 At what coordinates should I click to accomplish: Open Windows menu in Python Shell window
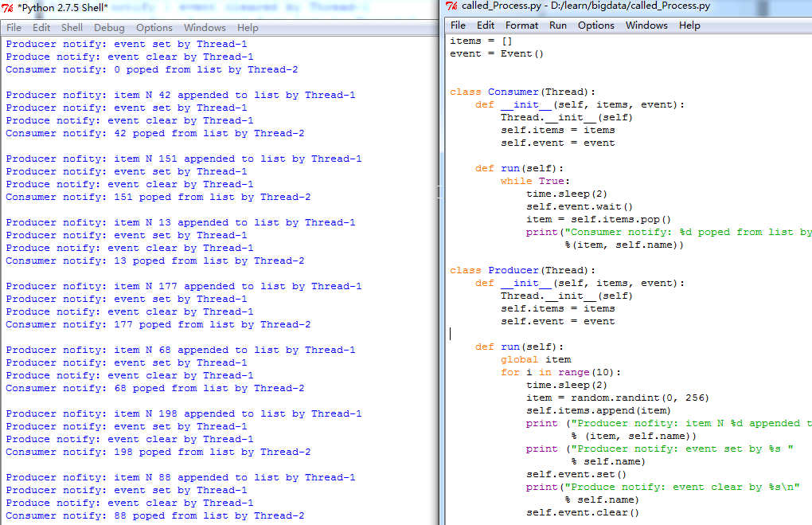pos(205,27)
